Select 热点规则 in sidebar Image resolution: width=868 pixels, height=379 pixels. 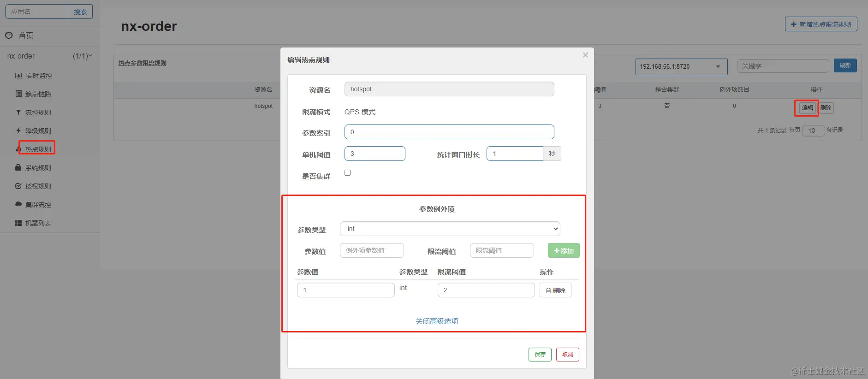click(x=38, y=149)
